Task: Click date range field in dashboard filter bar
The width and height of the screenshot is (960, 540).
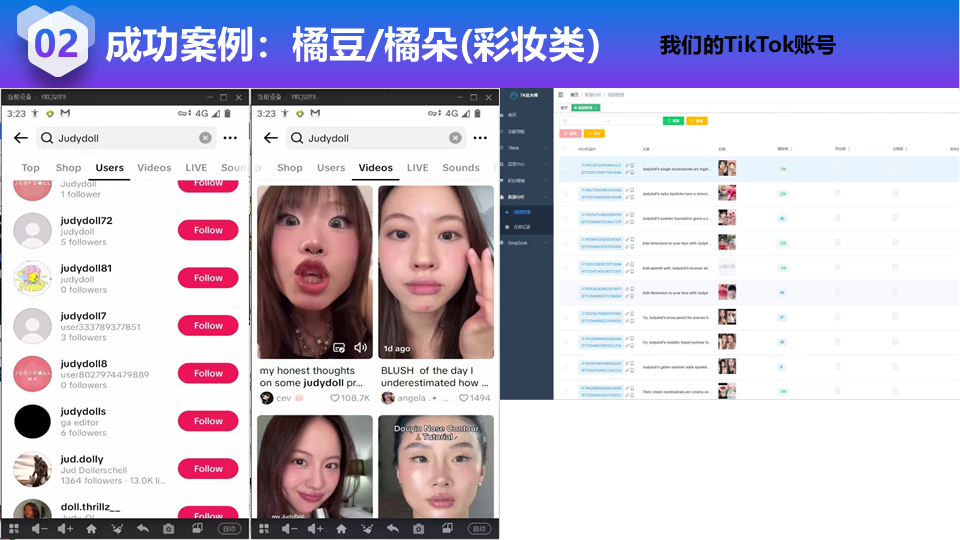Action: (x=609, y=121)
